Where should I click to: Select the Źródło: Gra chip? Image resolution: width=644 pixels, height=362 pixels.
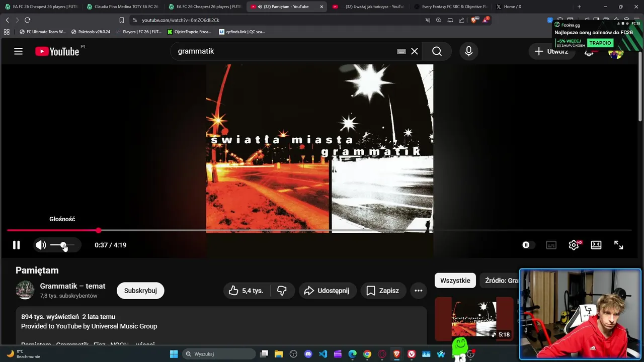pyautogui.click(x=500, y=281)
